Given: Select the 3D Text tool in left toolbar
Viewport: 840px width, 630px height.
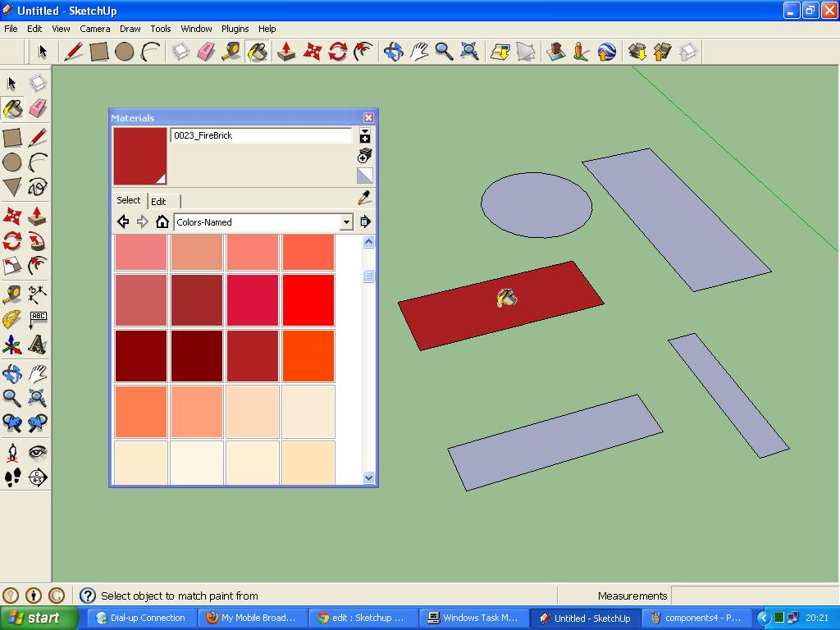Looking at the screenshot, I should click(38, 345).
